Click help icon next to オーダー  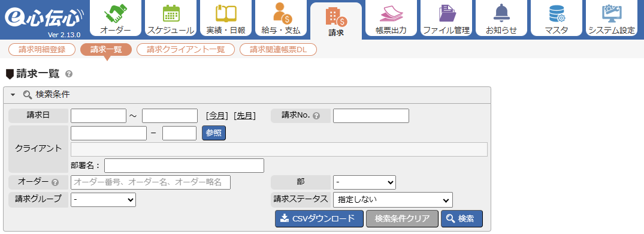(55, 182)
